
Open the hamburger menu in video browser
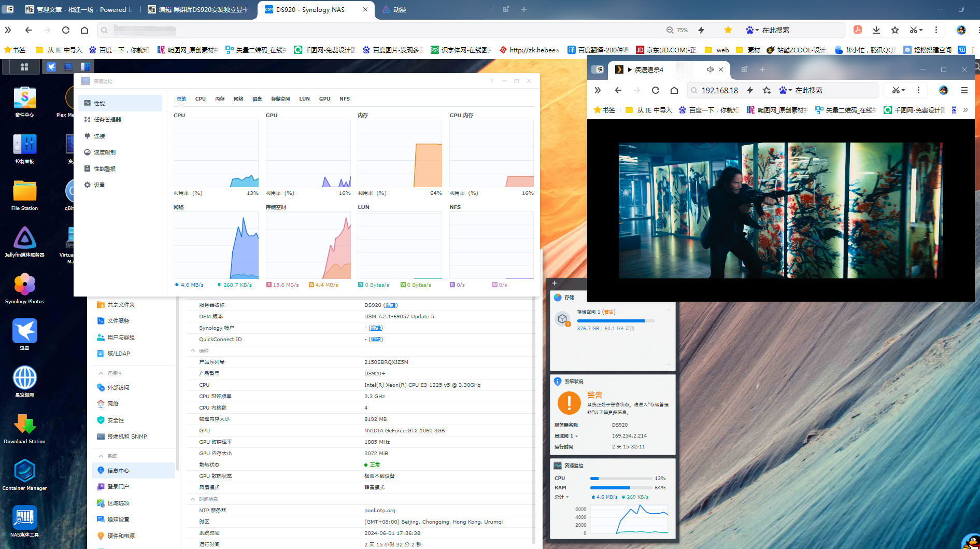pyautogui.click(x=964, y=90)
